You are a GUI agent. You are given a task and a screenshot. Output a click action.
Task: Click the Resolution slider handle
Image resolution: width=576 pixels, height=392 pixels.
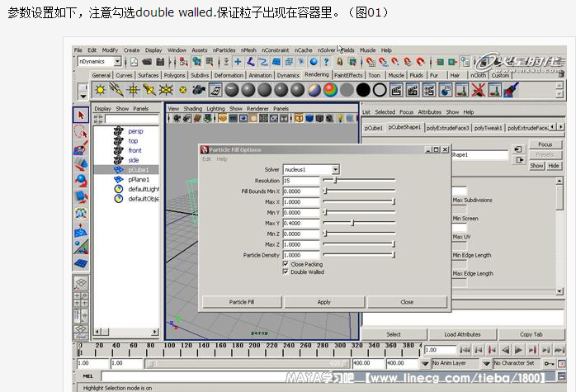[x=335, y=181]
